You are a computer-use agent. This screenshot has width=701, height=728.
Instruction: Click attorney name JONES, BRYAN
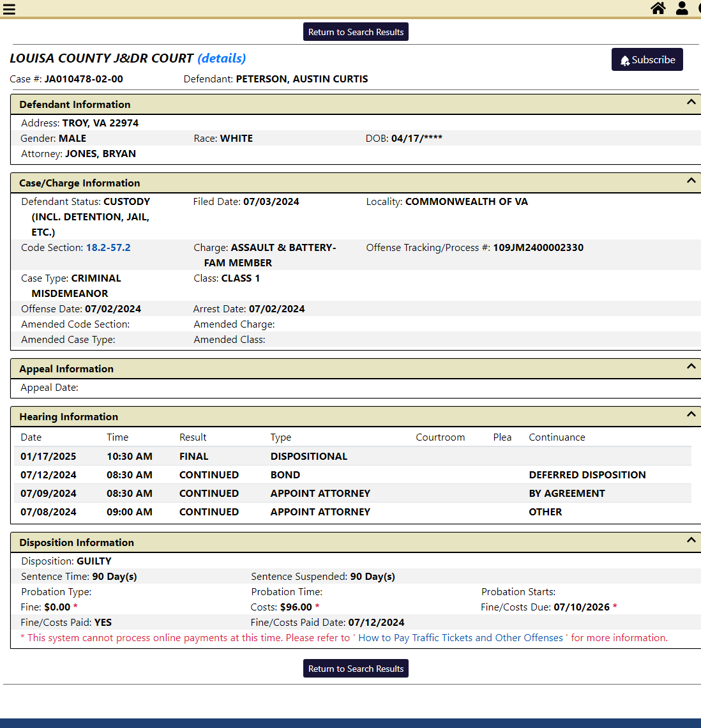100,154
